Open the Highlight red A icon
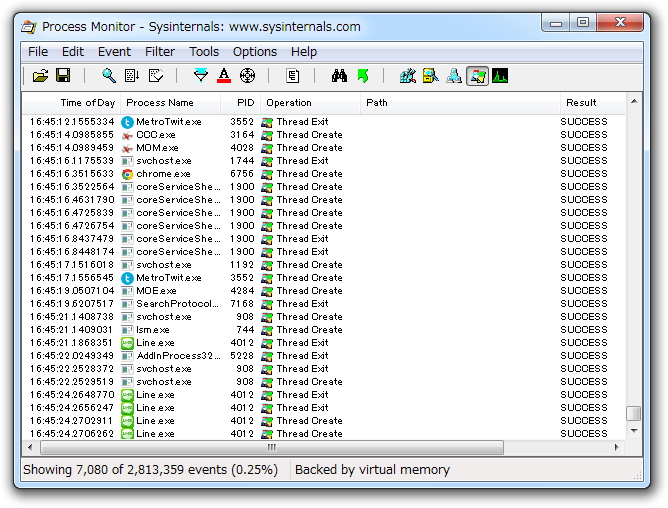The height and width of the screenshot is (508, 668). pos(224,76)
